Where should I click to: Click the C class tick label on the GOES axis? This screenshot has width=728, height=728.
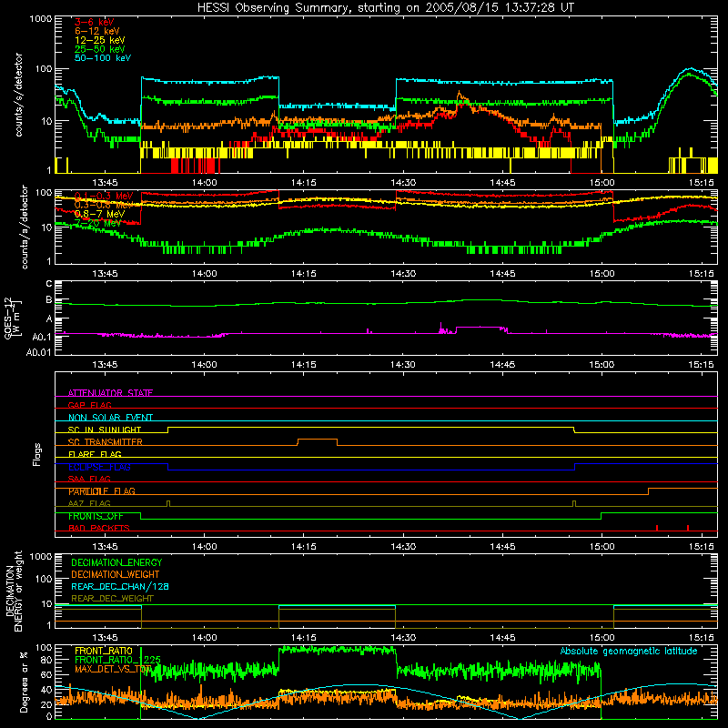pyautogui.click(x=49, y=284)
